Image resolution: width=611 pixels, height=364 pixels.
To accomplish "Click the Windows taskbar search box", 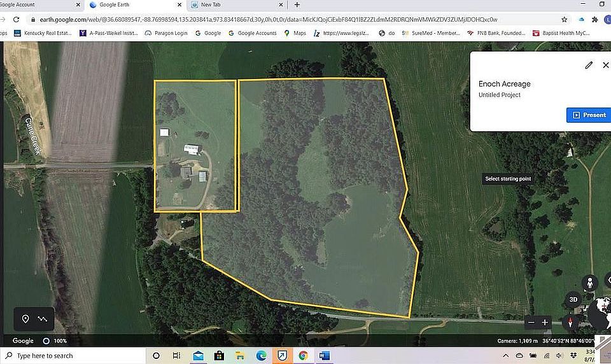I will point(73,356).
